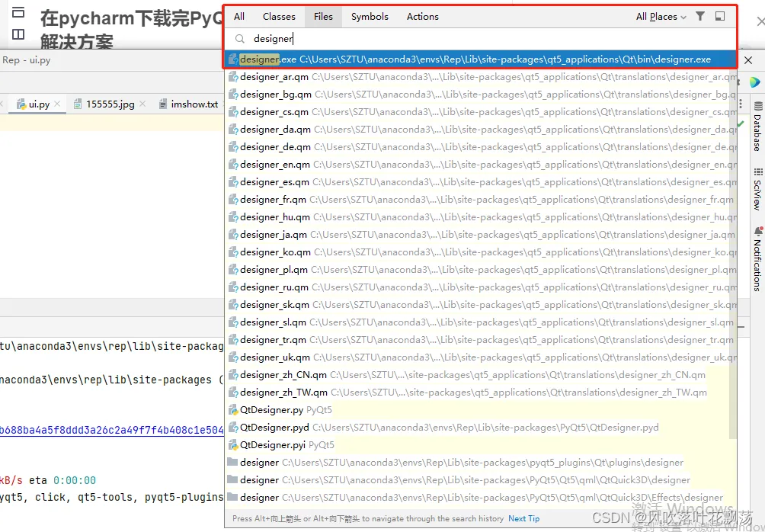Pick designer_tr.qm from results
The width and height of the screenshot is (765, 532).
point(481,340)
